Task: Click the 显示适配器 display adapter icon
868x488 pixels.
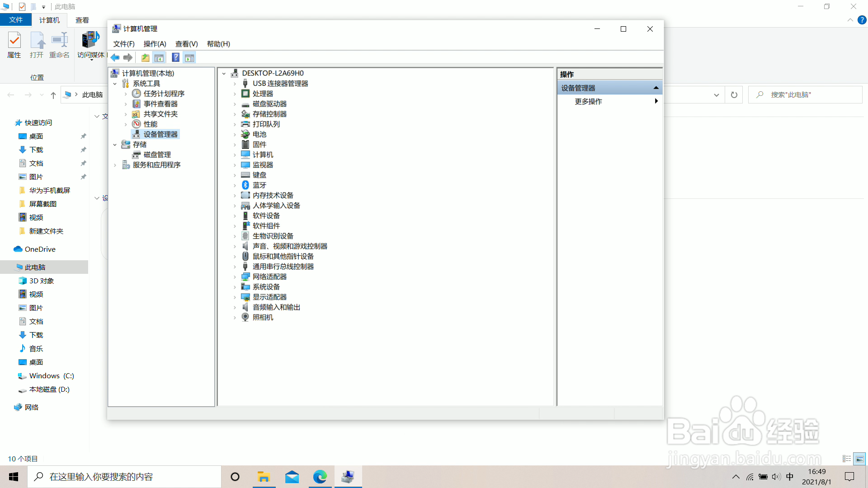Action: pos(245,297)
